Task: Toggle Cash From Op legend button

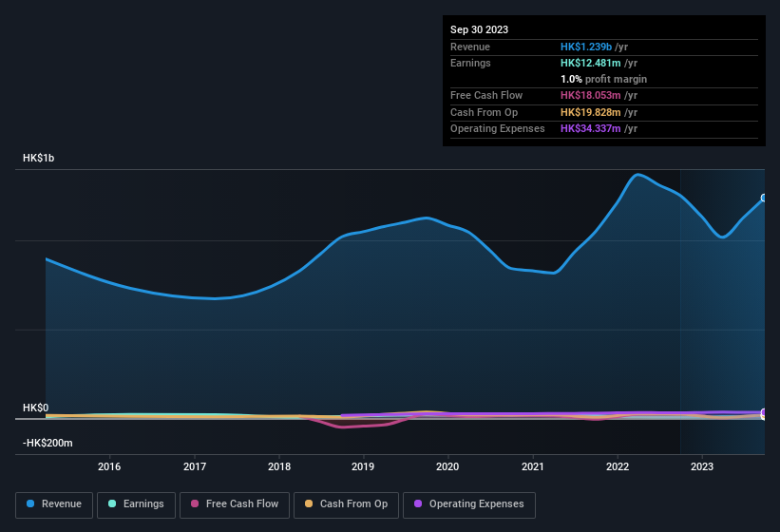Action: 346,505
